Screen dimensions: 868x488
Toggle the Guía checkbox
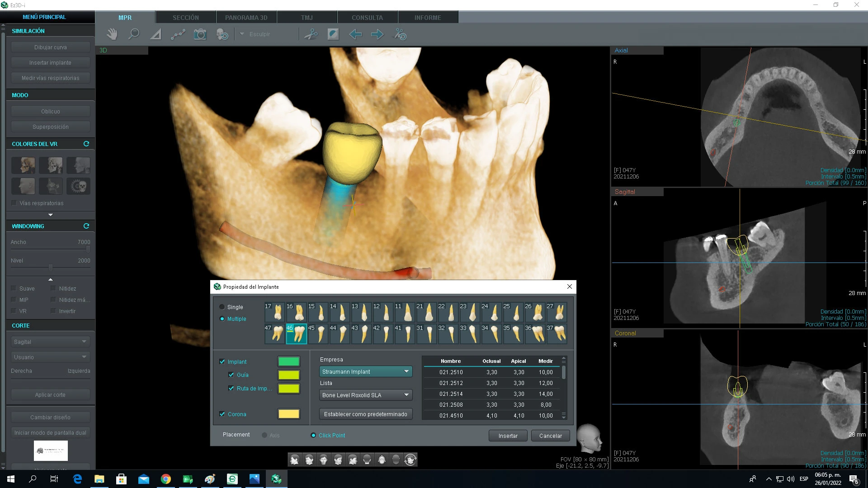[231, 375]
